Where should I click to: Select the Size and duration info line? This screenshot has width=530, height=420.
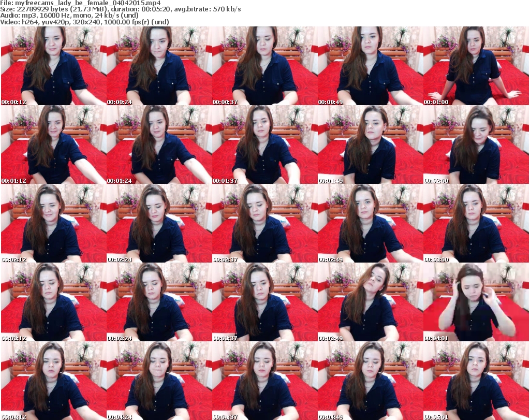(120, 9)
